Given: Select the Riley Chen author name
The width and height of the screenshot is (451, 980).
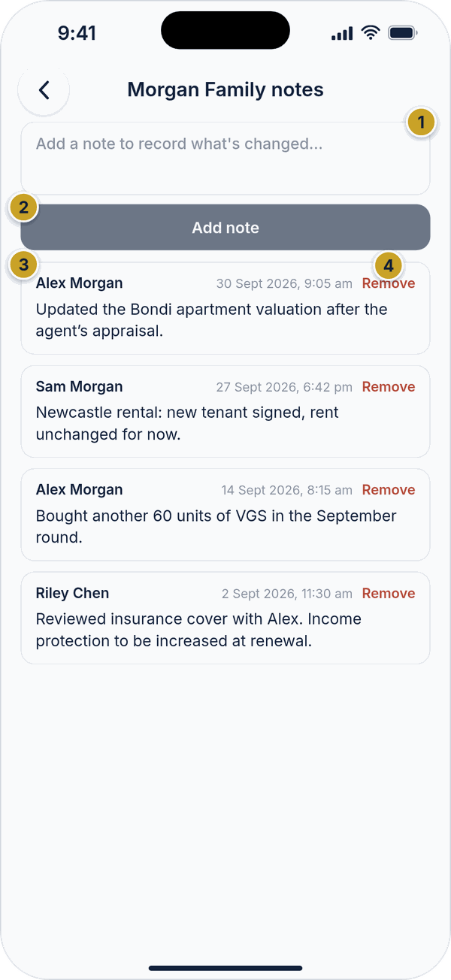Looking at the screenshot, I should tap(72, 593).
